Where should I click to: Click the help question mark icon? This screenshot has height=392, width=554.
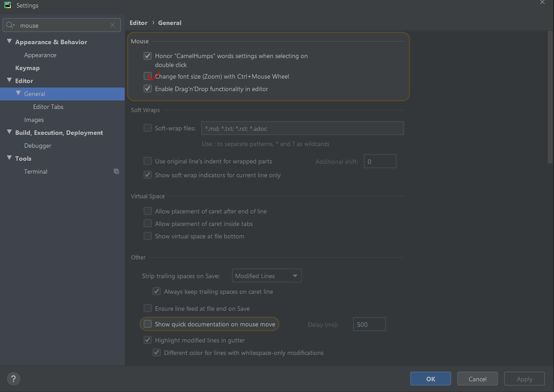click(14, 379)
